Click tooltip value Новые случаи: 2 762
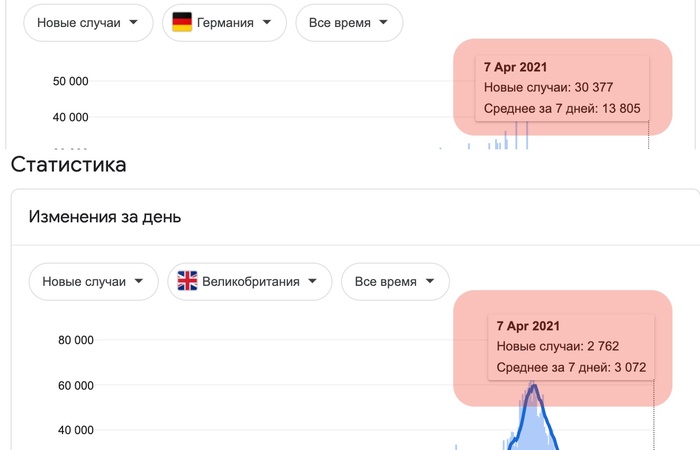The width and height of the screenshot is (700, 450). (548, 346)
